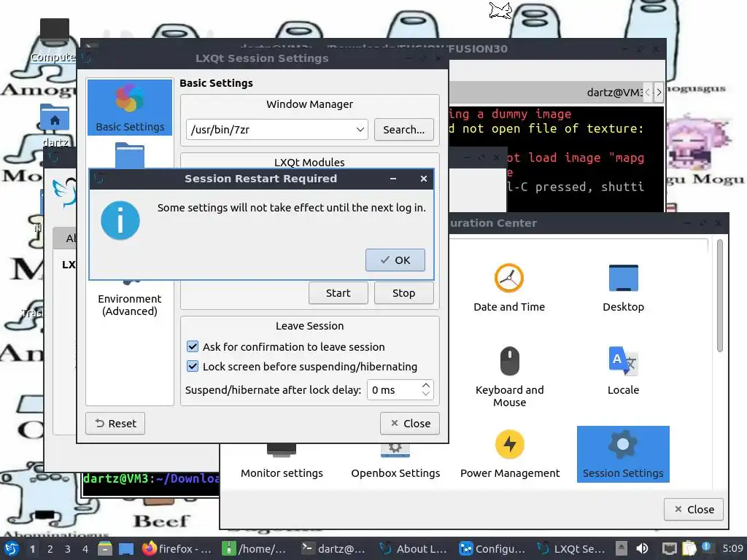
Task: Switch to workspace 3
Action: 68,549
